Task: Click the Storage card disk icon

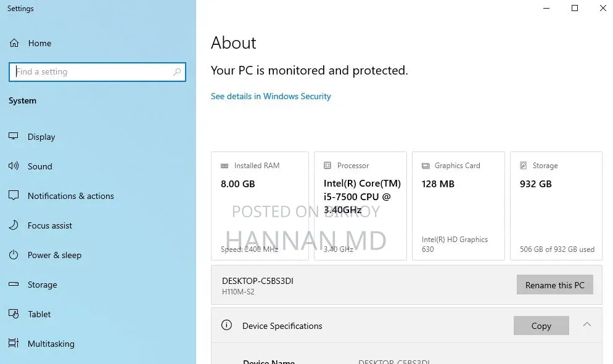Action: [524, 166]
